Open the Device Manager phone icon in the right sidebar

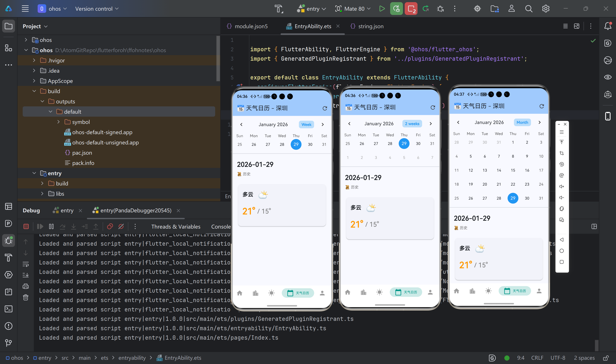click(x=608, y=116)
